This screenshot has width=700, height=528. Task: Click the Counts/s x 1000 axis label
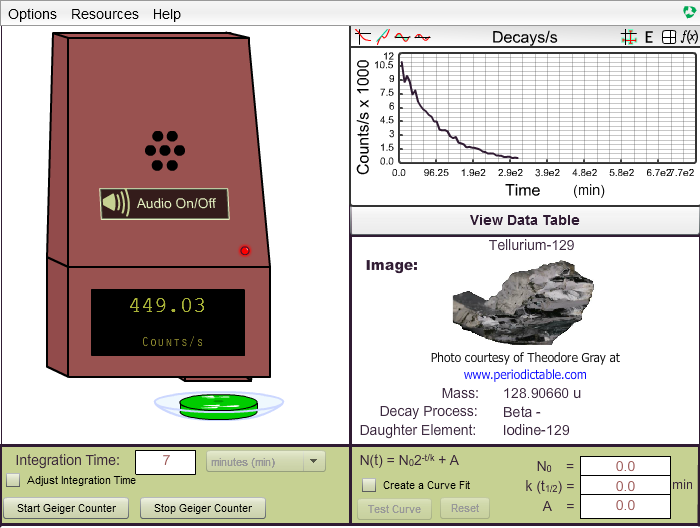coord(363,116)
